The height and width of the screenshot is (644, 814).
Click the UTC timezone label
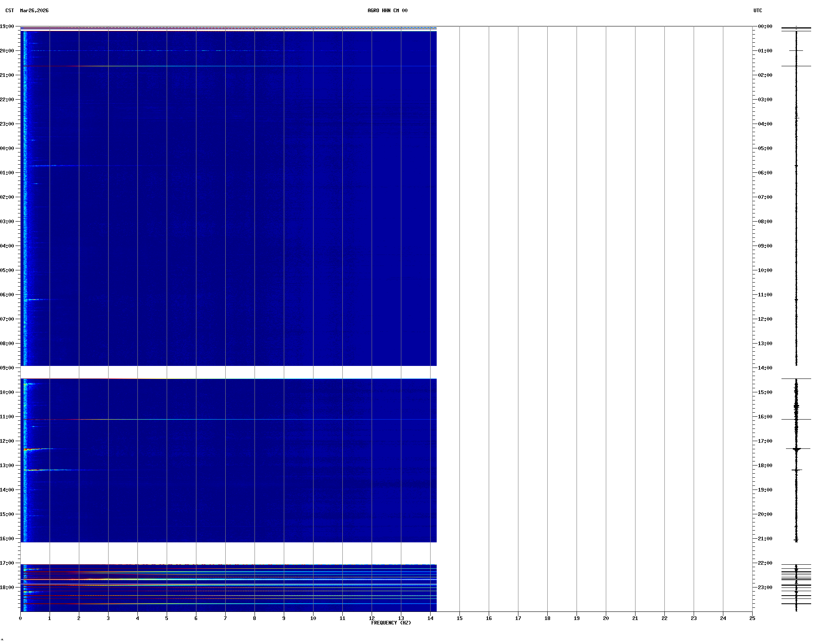tap(757, 11)
